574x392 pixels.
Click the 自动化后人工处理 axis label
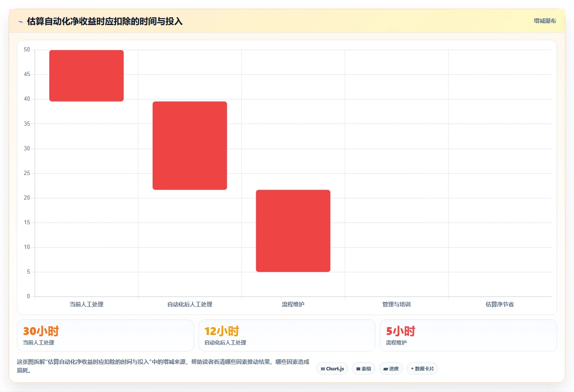click(190, 304)
